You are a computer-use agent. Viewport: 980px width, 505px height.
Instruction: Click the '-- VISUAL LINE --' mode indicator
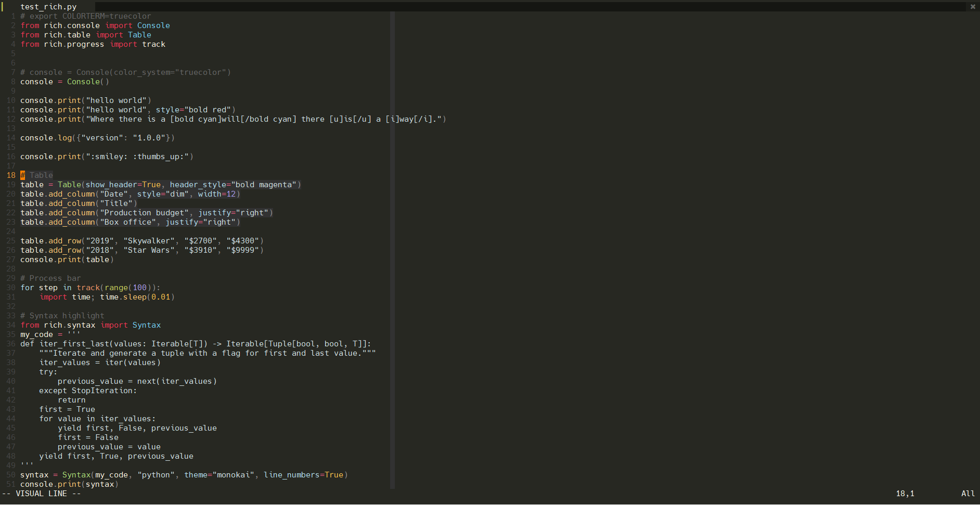click(42, 494)
